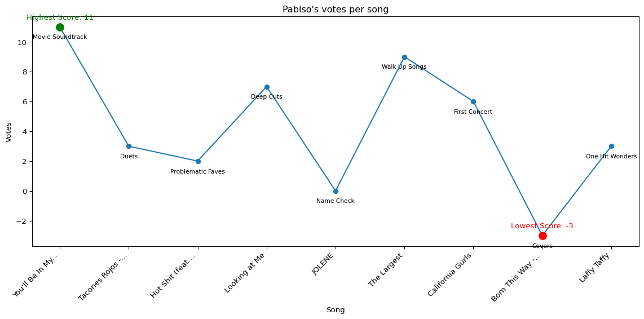Select the "The Largest" x-axis tick label
644x319 pixels.
pyautogui.click(x=387, y=269)
